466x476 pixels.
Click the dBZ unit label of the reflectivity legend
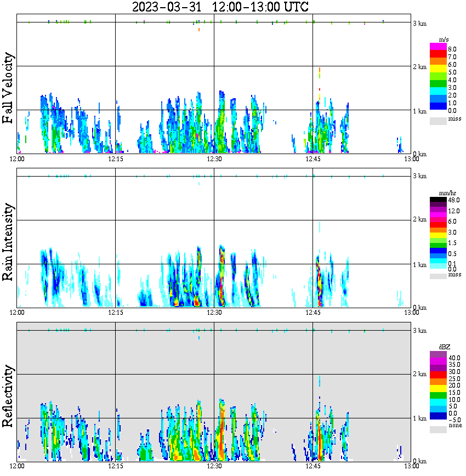(444, 347)
